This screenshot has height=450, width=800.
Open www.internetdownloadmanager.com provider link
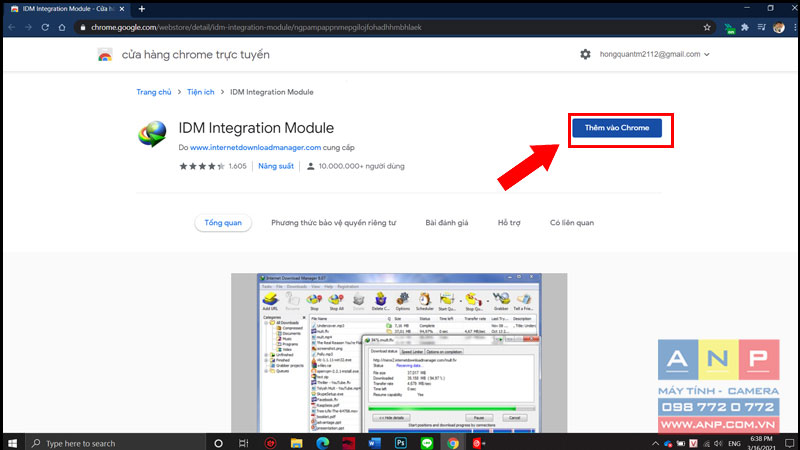[x=256, y=147]
